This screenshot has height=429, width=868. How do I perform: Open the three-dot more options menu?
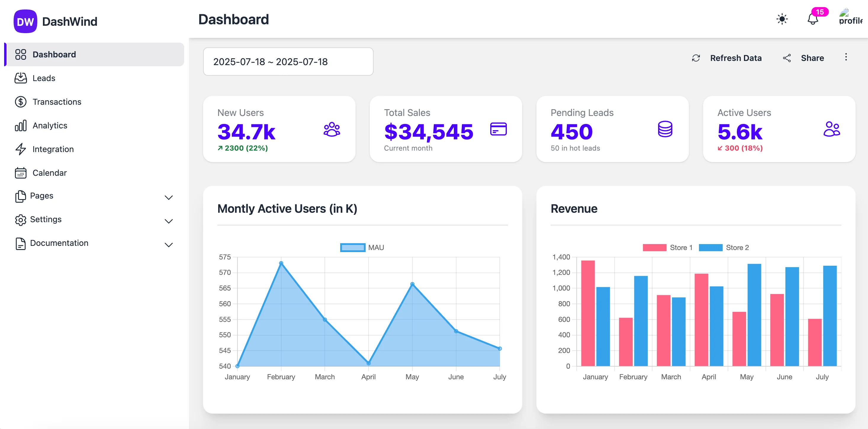846,57
